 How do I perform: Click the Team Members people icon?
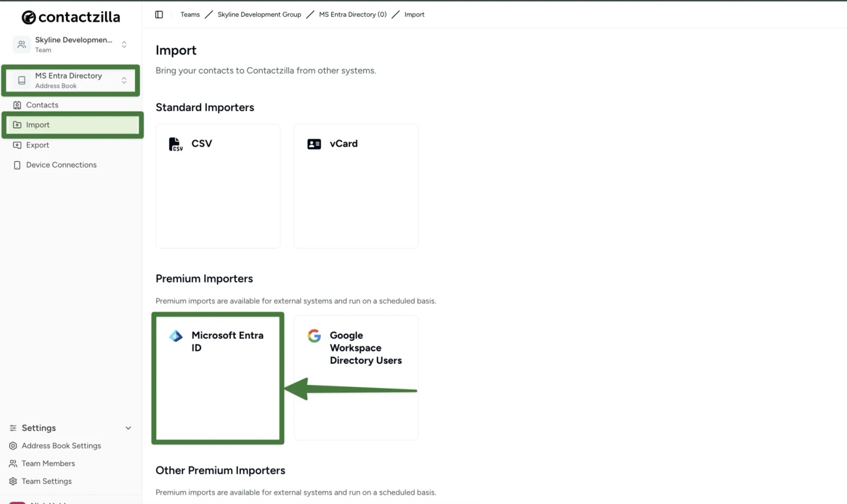pyautogui.click(x=12, y=463)
